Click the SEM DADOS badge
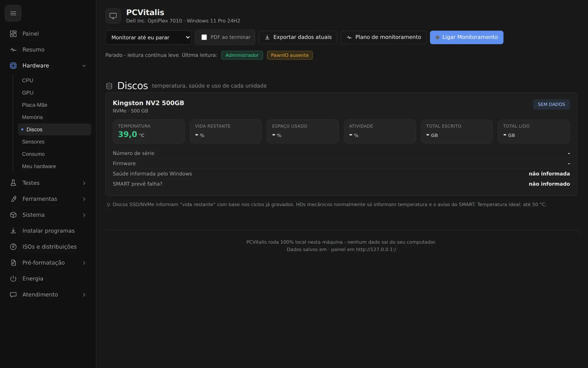The width and height of the screenshot is (588, 368). [x=551, y=105]
